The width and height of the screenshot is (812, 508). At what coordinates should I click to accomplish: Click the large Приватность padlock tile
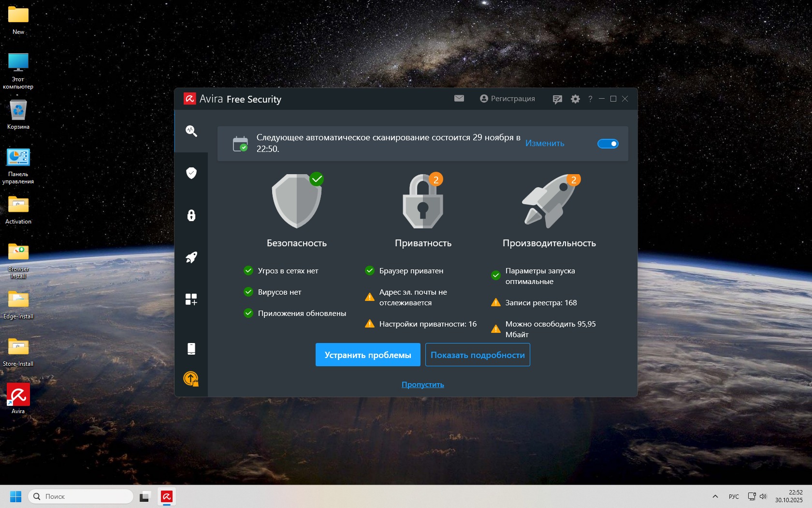pos(423,201)
